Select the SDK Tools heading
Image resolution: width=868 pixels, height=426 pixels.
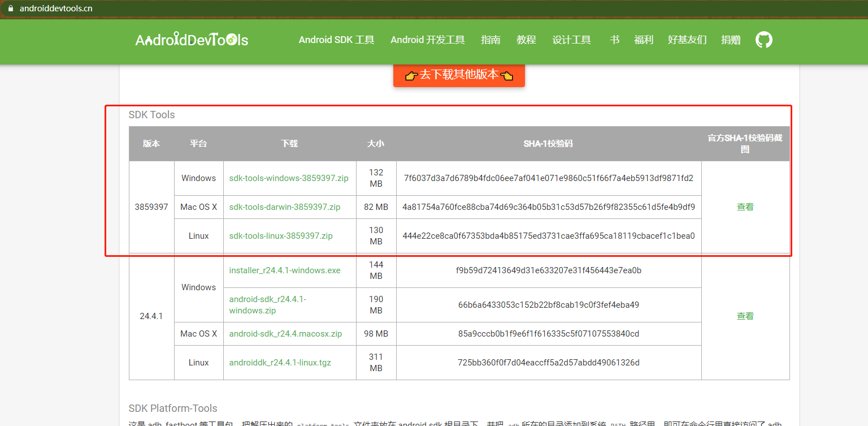[x=152, y=115]
